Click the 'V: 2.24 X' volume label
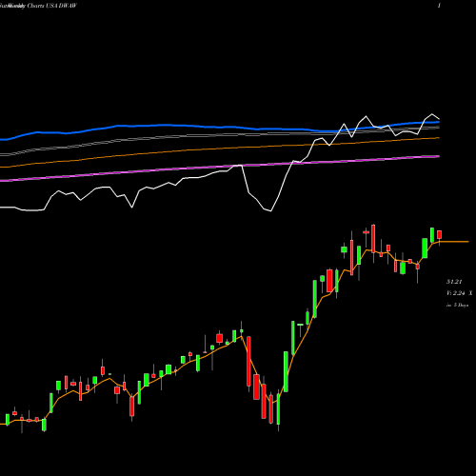 tap(459, 293)
